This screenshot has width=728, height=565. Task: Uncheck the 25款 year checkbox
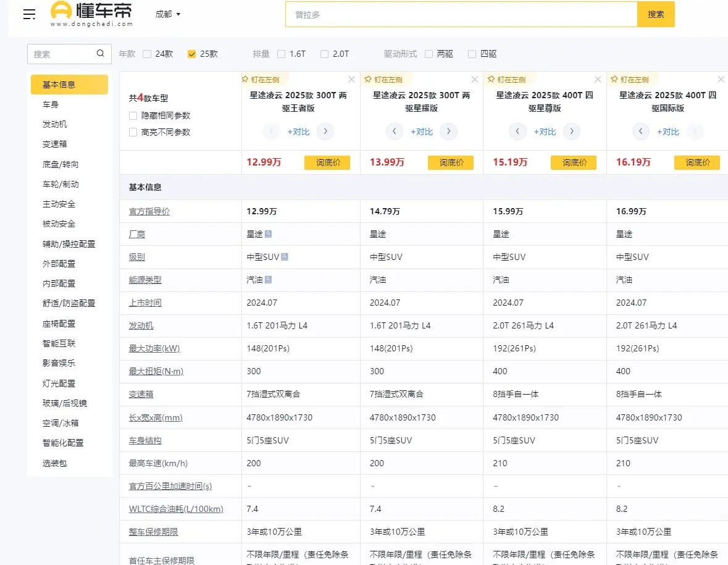[192, 54]
